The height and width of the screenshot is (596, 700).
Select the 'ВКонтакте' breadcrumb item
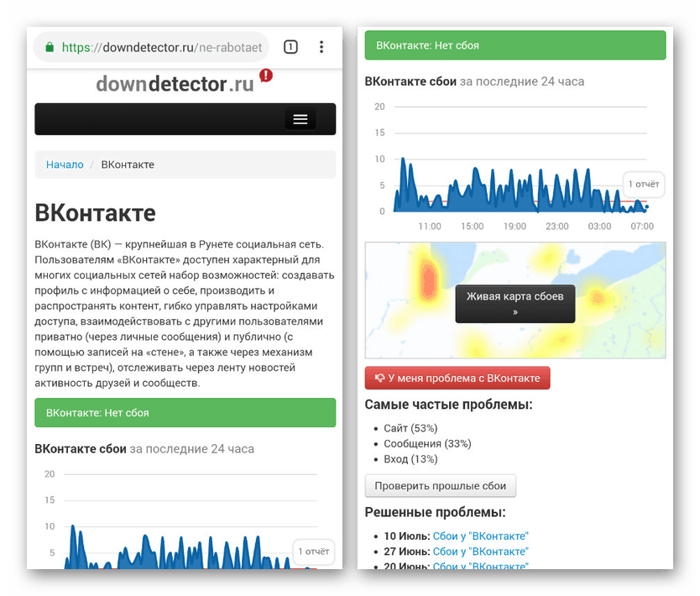128,165
